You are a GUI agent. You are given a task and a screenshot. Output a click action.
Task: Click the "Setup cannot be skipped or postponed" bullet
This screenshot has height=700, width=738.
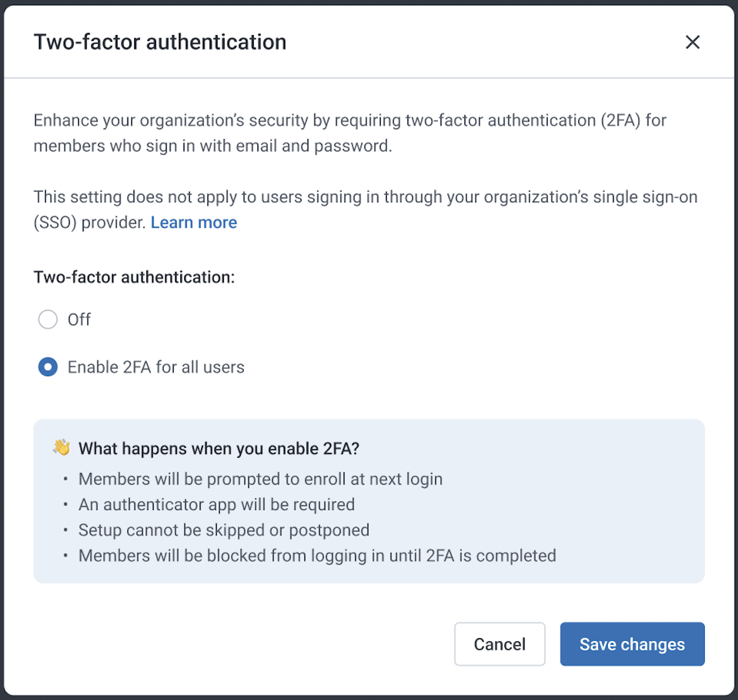pos(224,530)
